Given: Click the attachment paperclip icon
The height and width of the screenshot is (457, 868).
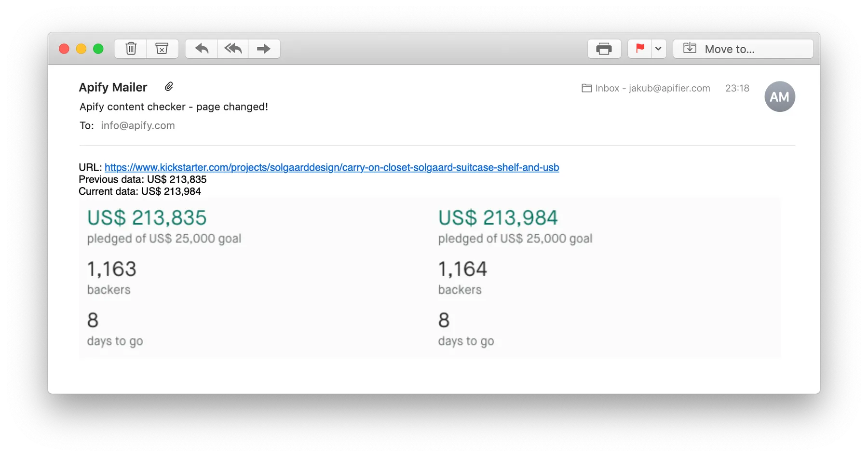Looking at the screenshot, I should 169,87.
